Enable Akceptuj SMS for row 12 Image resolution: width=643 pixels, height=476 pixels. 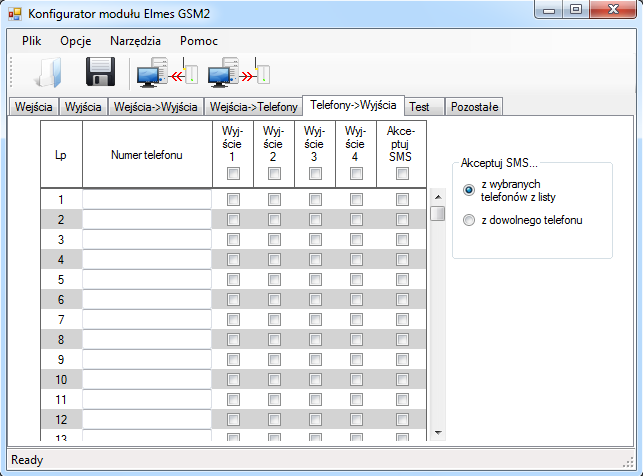point(402,420)
